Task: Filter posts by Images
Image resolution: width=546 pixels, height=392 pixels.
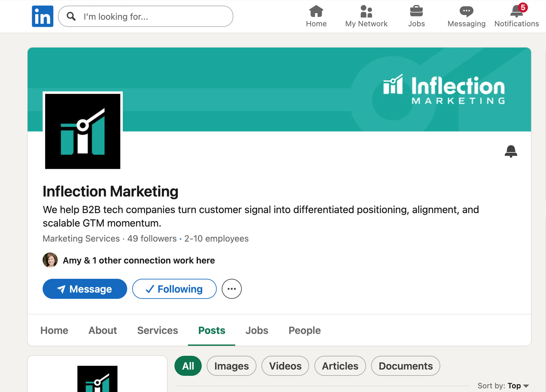Action: click(x=231, y=366)
